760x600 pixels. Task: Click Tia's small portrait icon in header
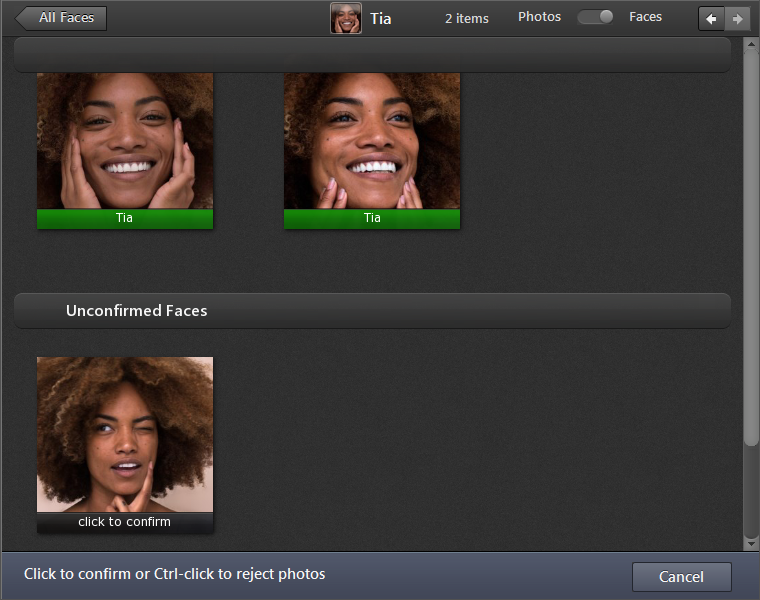[346, 18]
